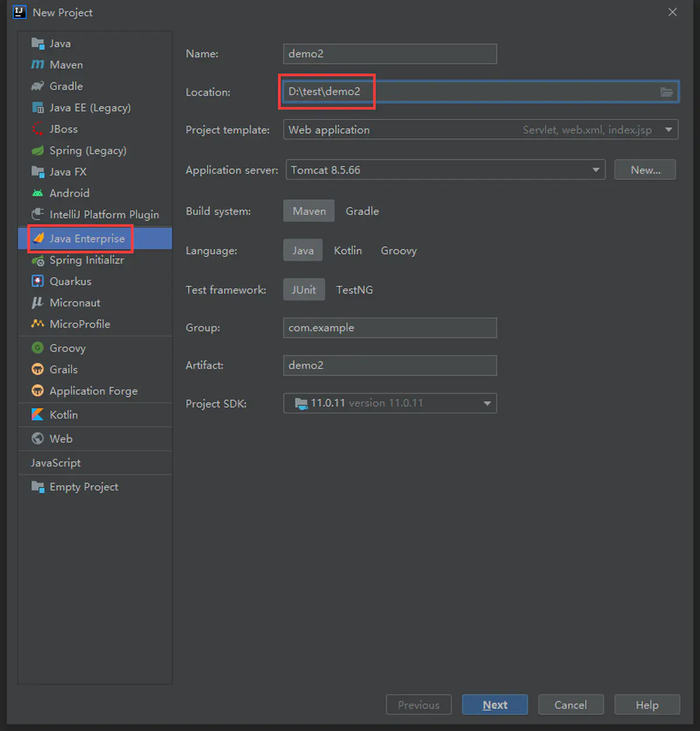
Task: Focus the Name input field
Action: (x=390, y=54)
